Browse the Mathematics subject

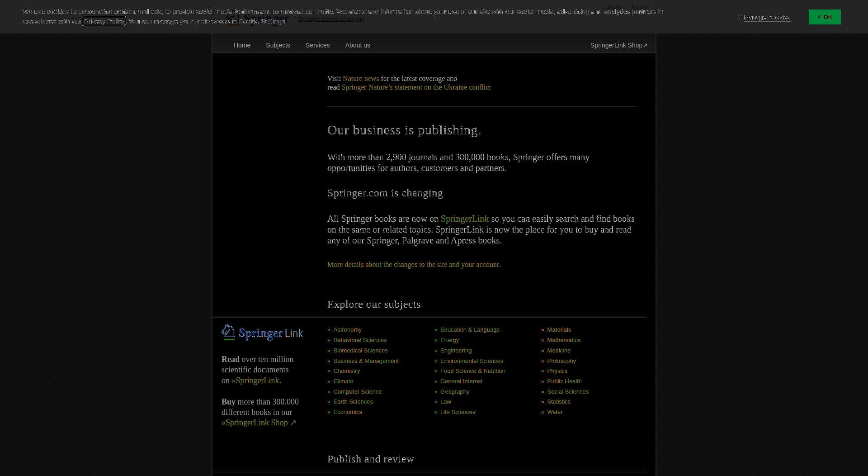tap(563, 340)
